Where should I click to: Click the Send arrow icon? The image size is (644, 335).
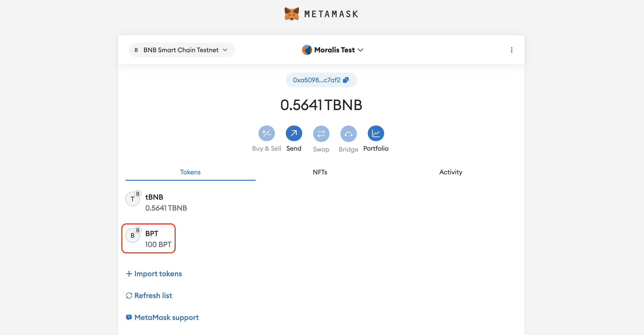click(294, 133)
